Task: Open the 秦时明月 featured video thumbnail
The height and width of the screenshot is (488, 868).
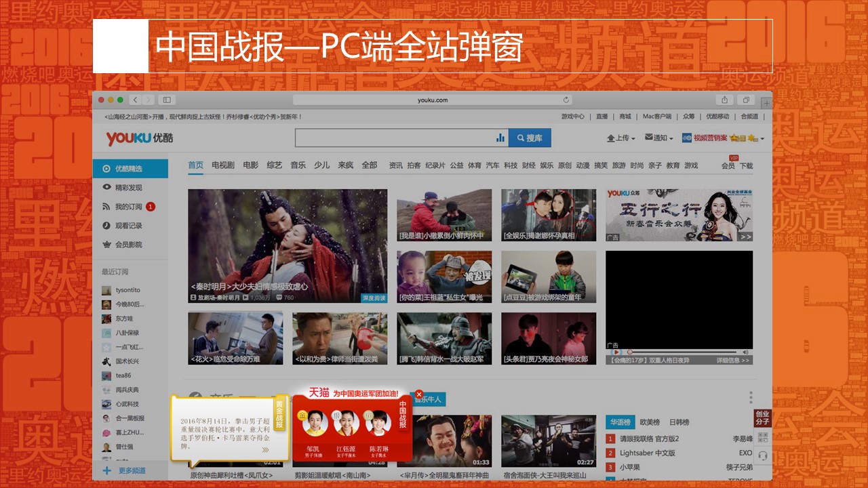Action: point(288,245)
